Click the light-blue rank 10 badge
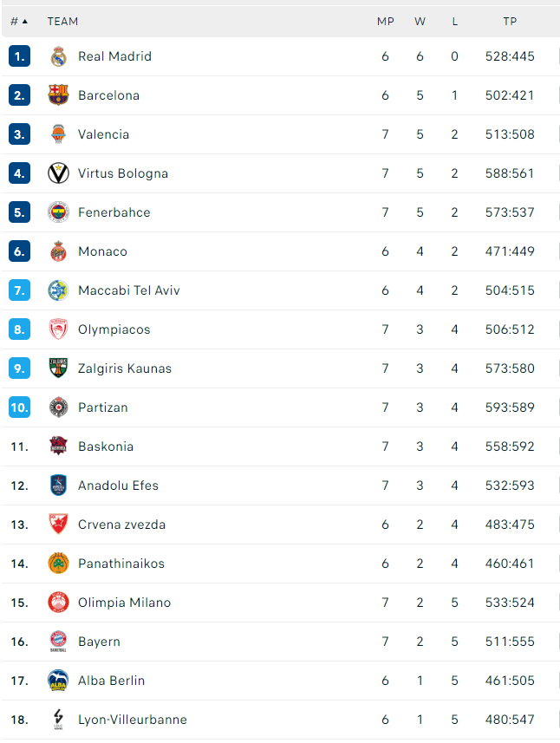The width and height of the screenshot is (560, 743). 20,407
